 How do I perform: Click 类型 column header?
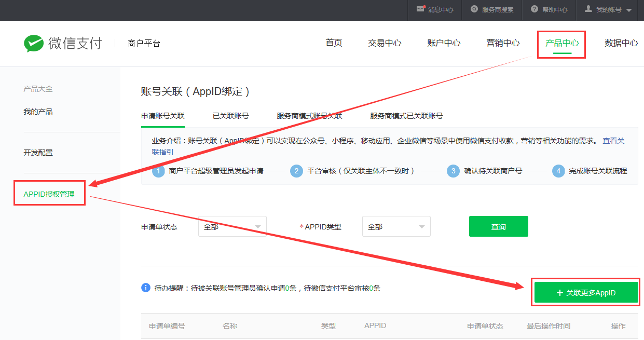pyautogui.click(x=328, y=326)
